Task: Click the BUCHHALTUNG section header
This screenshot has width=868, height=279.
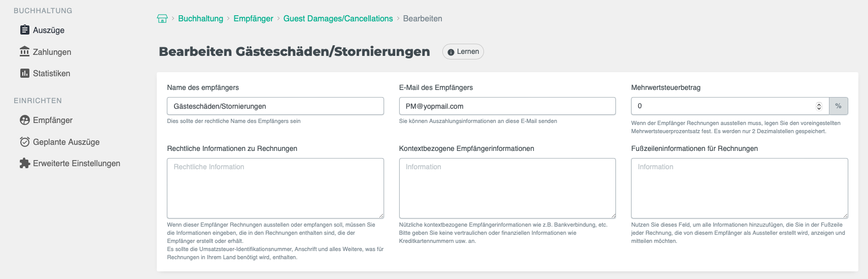Action: pos(43,11)
